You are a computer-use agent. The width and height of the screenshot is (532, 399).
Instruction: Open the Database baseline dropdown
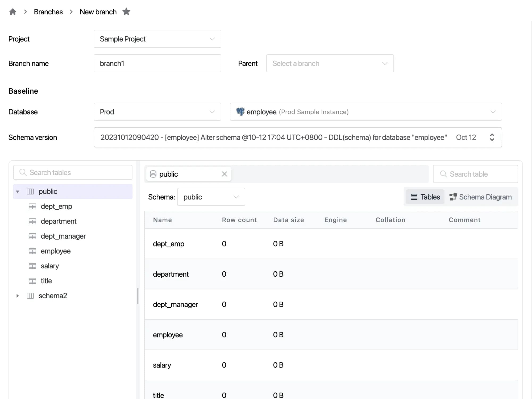tap(157, 111)
